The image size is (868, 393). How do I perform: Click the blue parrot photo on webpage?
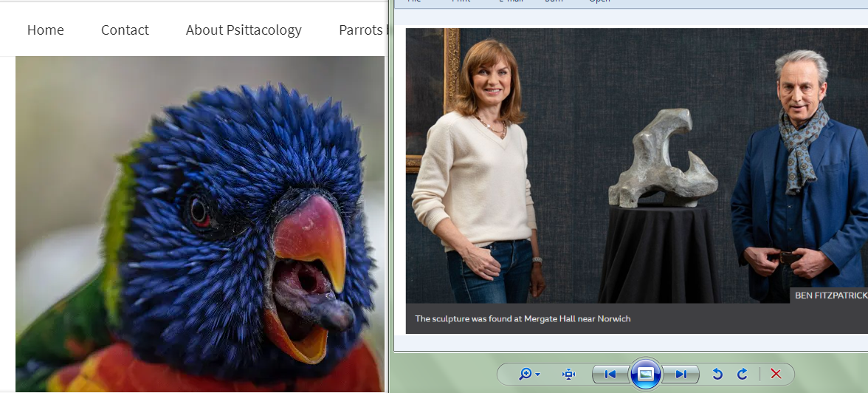[x=200, y=224]
